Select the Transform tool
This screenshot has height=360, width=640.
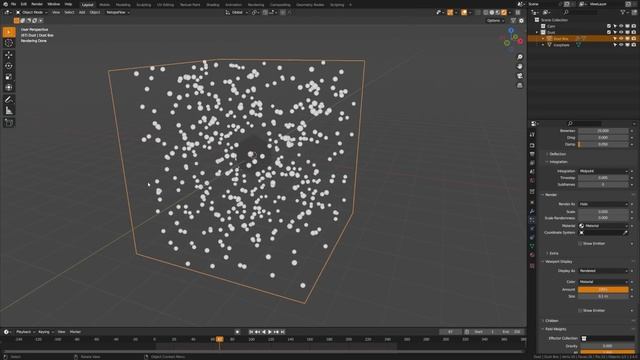[x=9, y=87]
